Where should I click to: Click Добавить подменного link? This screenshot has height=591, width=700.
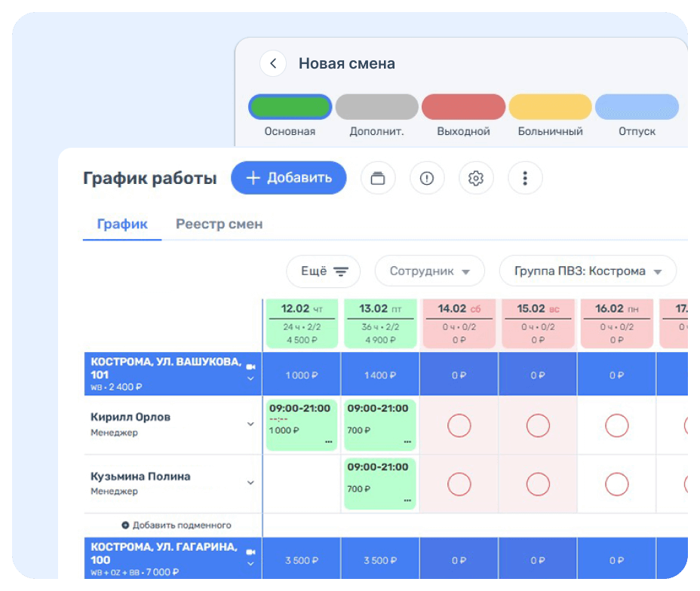pos(176,525)
